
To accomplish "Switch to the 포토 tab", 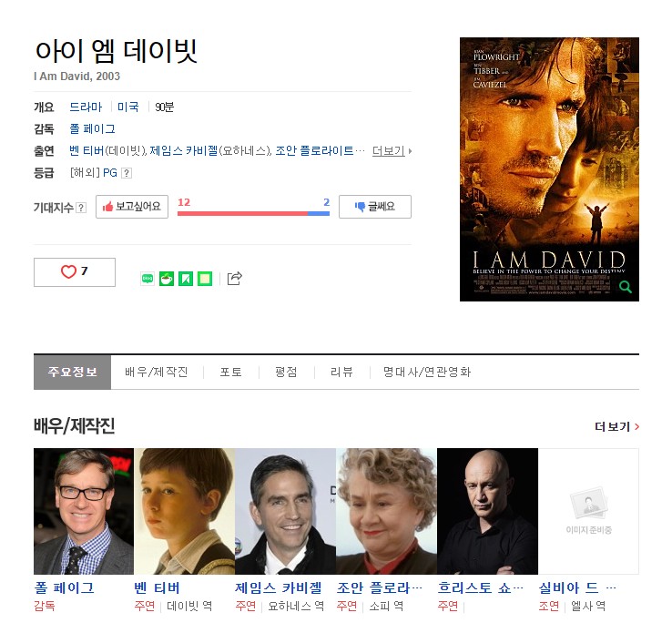I will pos(231,372).
